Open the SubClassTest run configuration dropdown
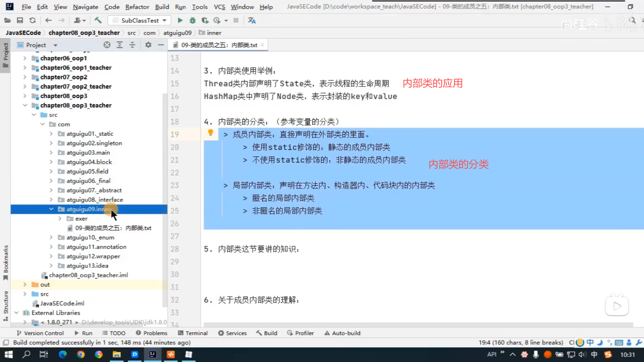The image size is (644, 362). [140, 20]
